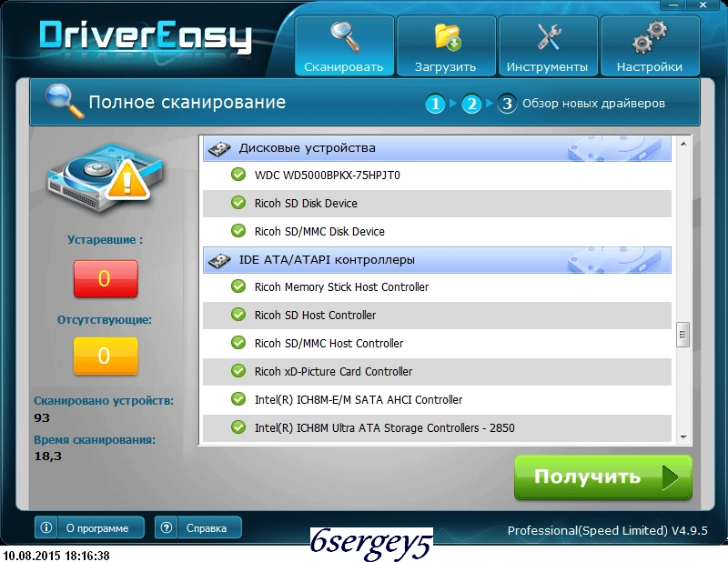Select the Ricoh SD/MMC Disk Device entry
Image resolution: width=728 pixels, height=562 pixels.
pos(437,232)
